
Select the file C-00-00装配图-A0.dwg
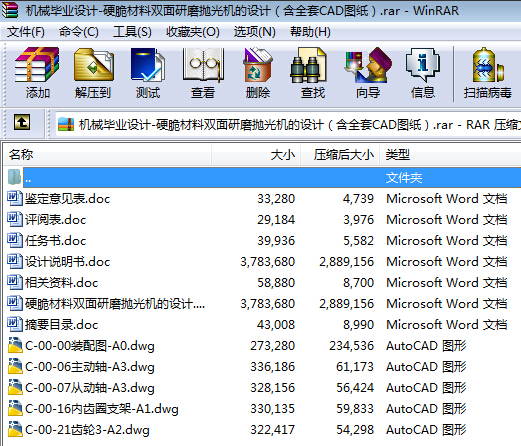[x=90, y=346]
